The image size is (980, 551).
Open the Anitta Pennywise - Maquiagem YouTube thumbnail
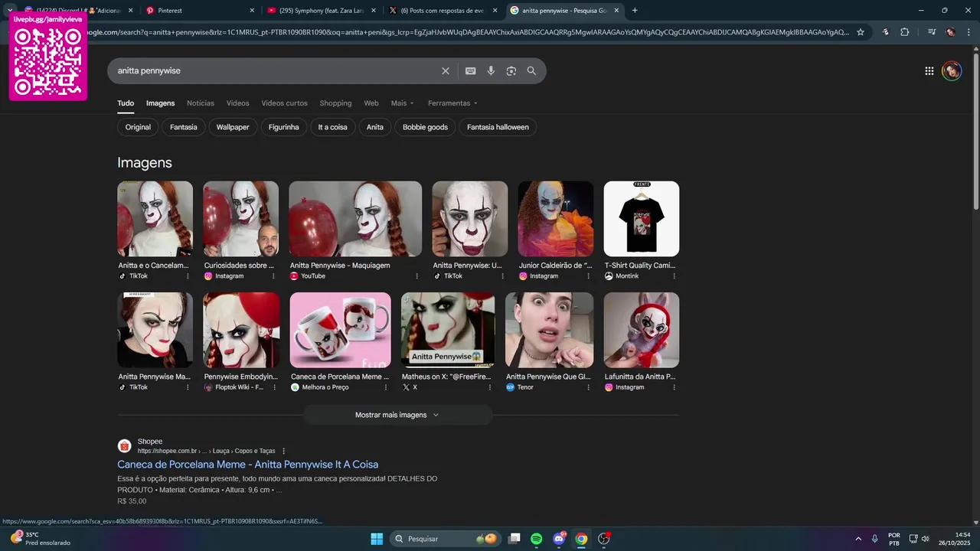tap(355, 219)
